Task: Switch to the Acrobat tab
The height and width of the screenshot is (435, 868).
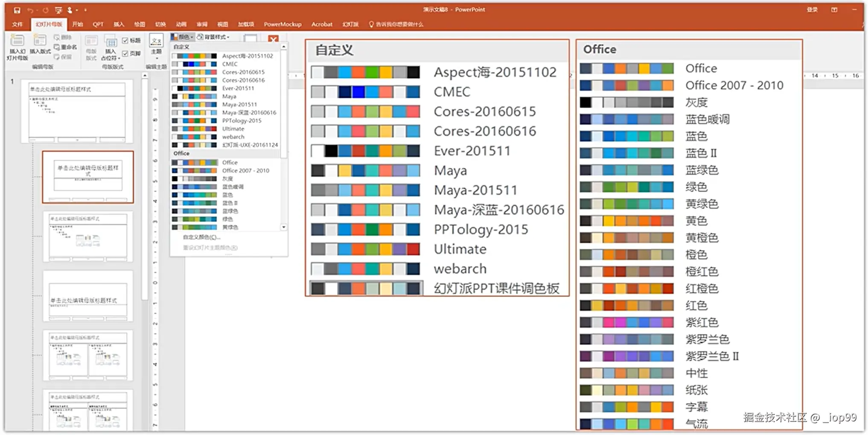Action: [322, 24]
